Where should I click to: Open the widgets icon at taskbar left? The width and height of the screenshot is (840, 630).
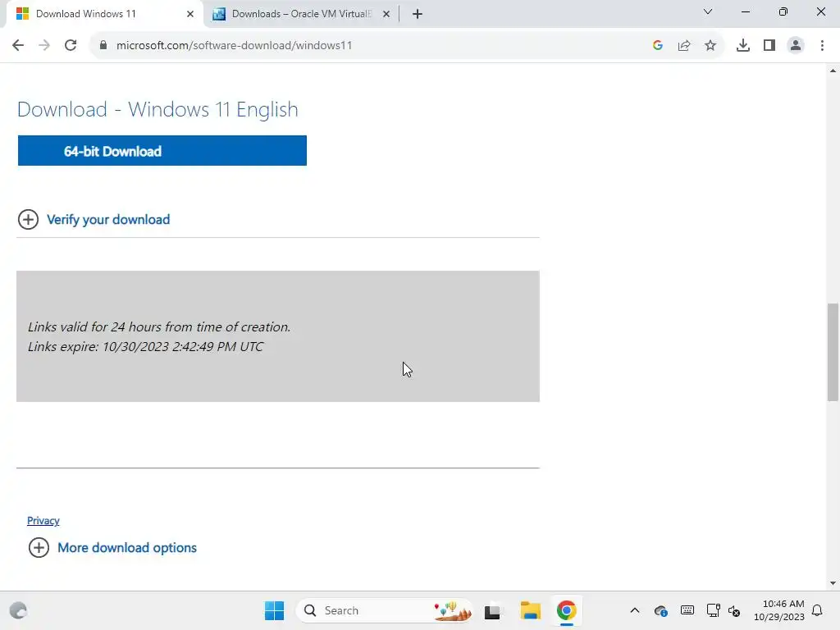point(18,610)
